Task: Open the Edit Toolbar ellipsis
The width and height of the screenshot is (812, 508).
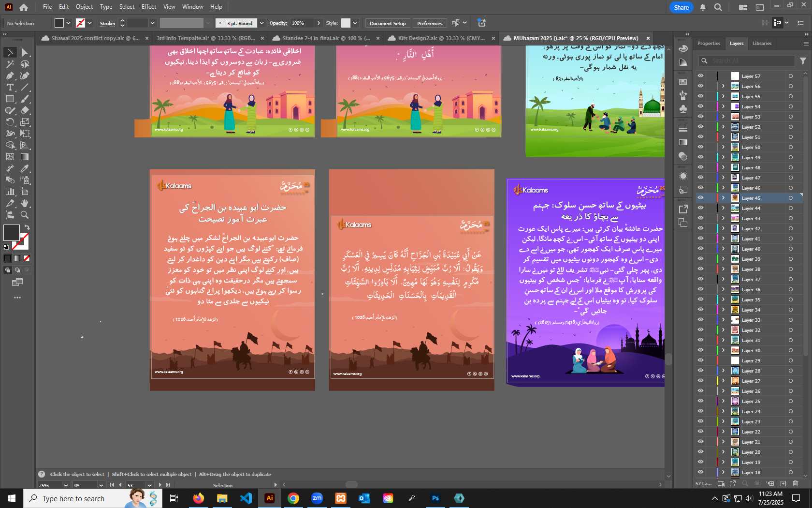Action: 17,298
